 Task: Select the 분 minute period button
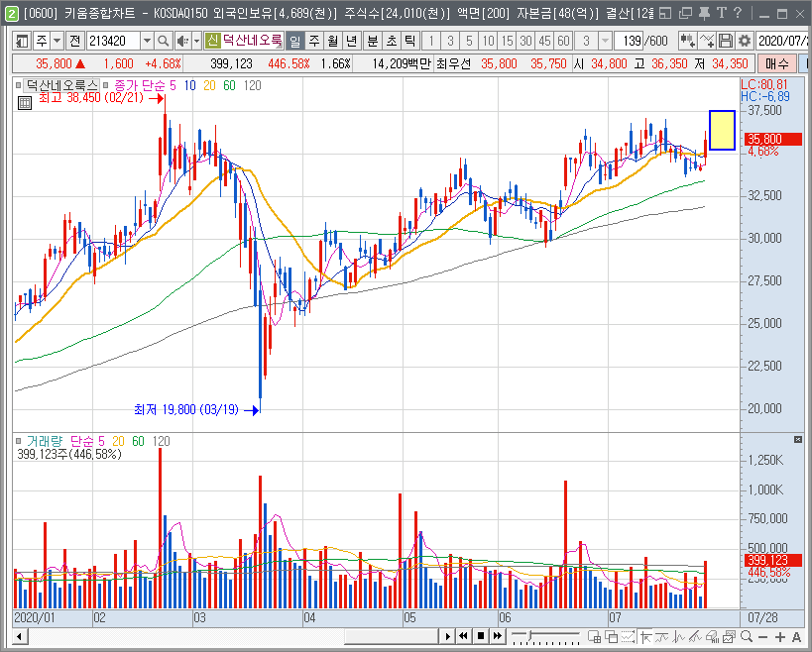click(373, 41)
